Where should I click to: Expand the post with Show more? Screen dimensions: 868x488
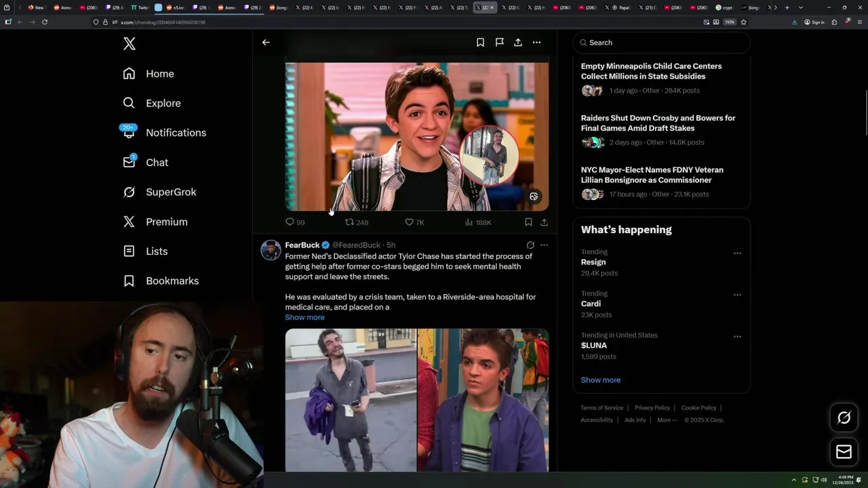[x=304, y=317]
